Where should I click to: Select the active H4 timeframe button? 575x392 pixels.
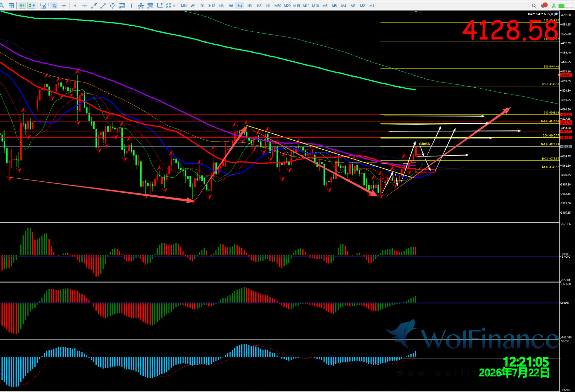(x=240, y=6)
